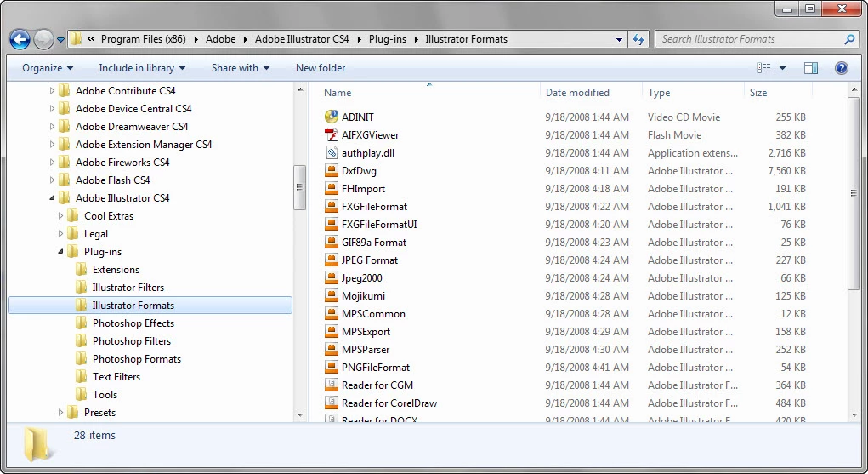
Task: Select the Tools folder in tree
Action: coord(105,395)
